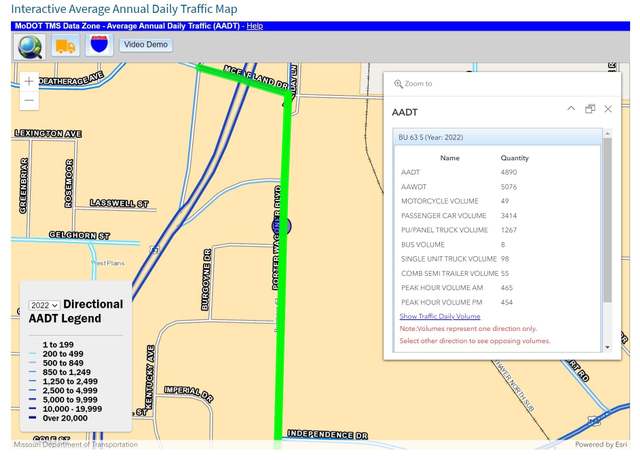This screenshot has width=640, height=460.
Task: Click the AADT value 4890
Action: 509,172
